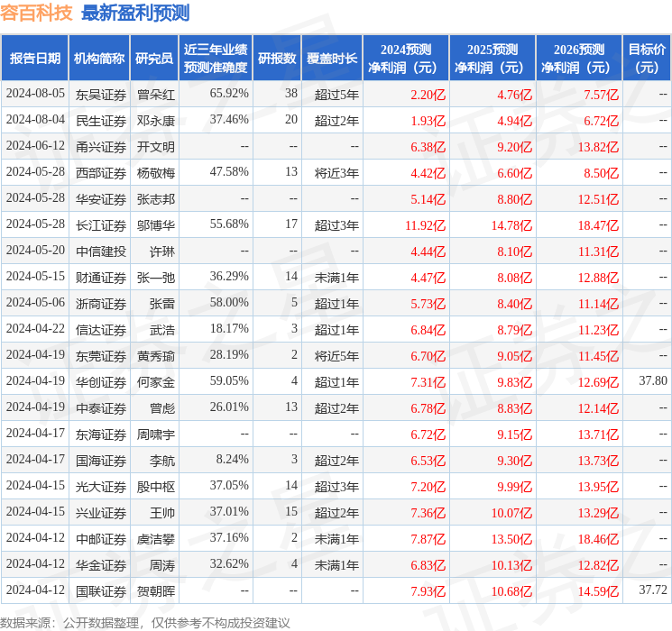Select the 民生证券 institution cell
This screenshot has height=631, width=672.
coord(101,121)
